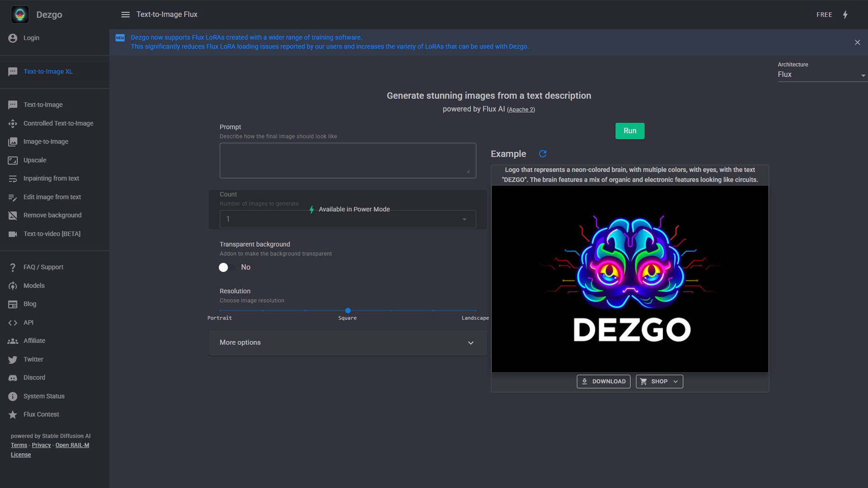Click the DEZGO example image

pyautogui.click(x=630, y=279)
